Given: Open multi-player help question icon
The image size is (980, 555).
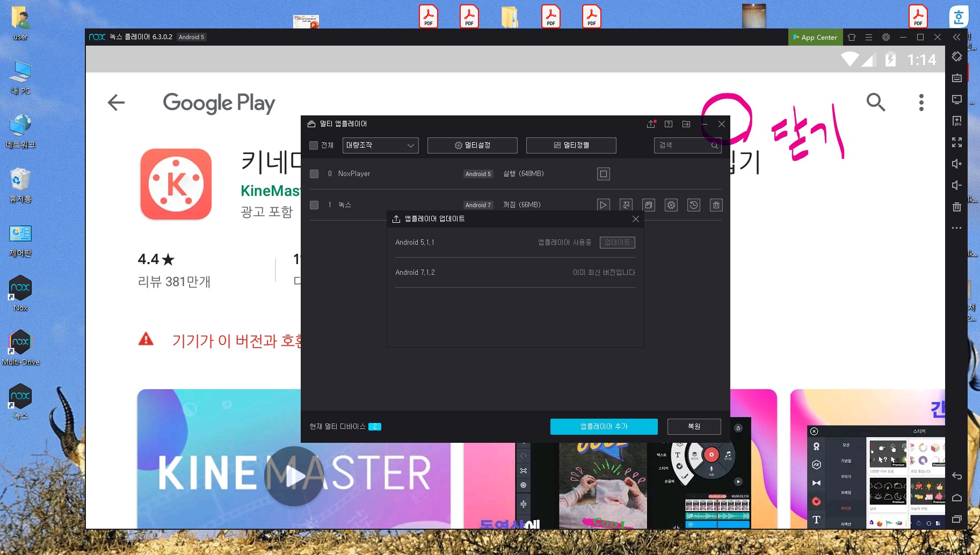Looking at the screenshot, I should point(669,124).
